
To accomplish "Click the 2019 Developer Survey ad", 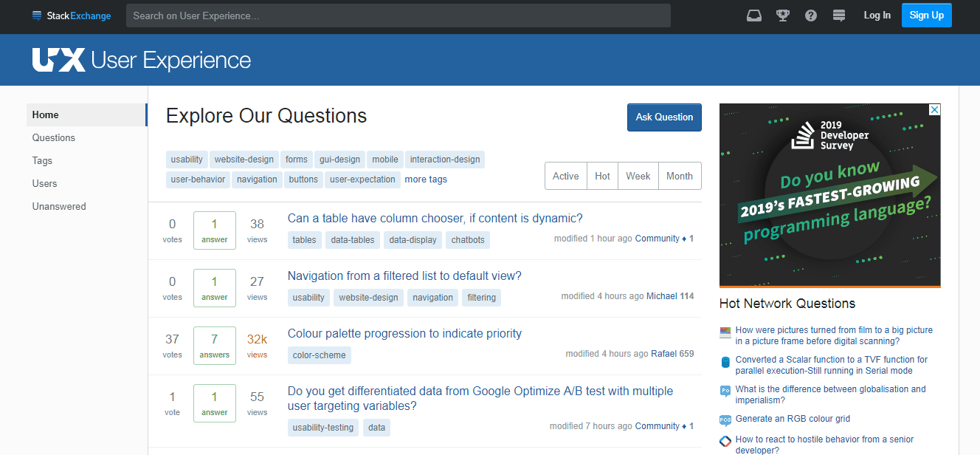I will click(830, 195).
